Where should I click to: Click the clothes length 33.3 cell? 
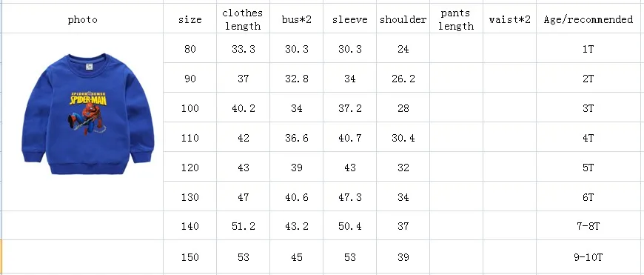point(243,48)
